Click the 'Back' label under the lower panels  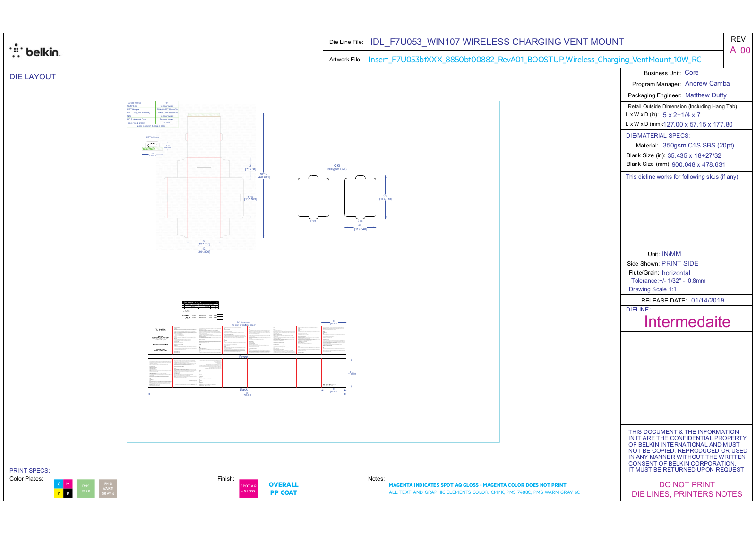pos(243,390)
